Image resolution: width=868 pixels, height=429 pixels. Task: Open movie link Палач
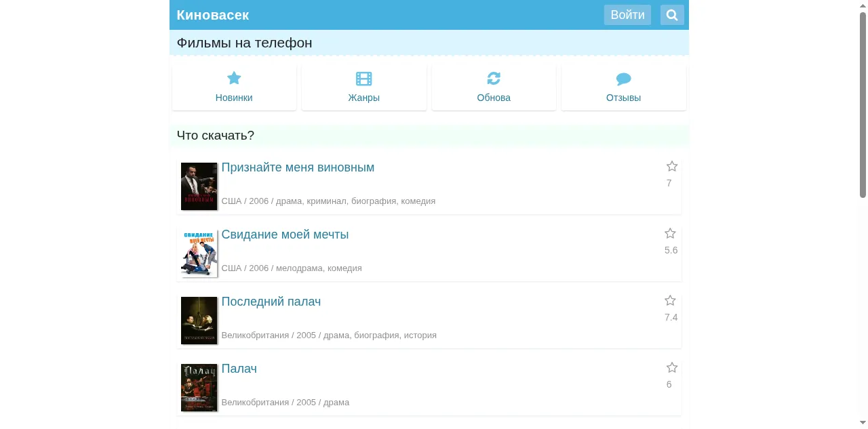239,369
